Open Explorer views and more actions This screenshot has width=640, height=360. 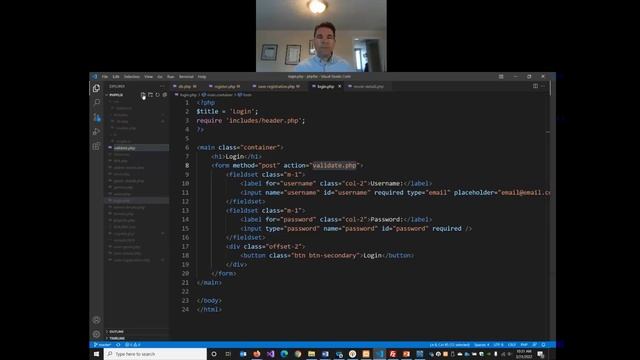(x=162, y=86)
